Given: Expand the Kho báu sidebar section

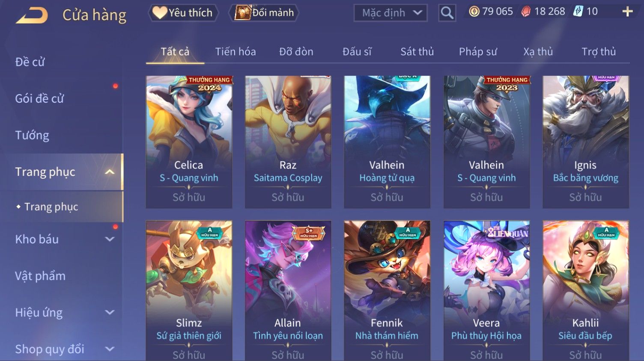Looking at the screenshot, I should 110,240.
